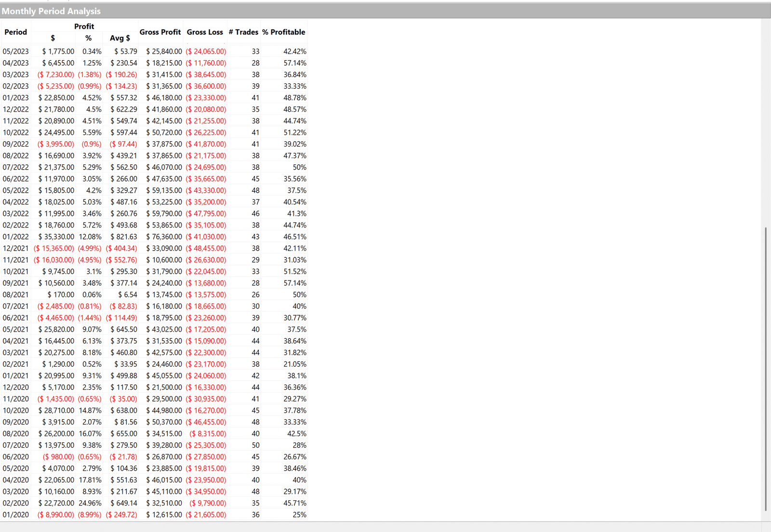Screen dimensions: 771x532
Task: Select the 01/2020 period cell
Action: pyautogui.click(x=15, y=515)
